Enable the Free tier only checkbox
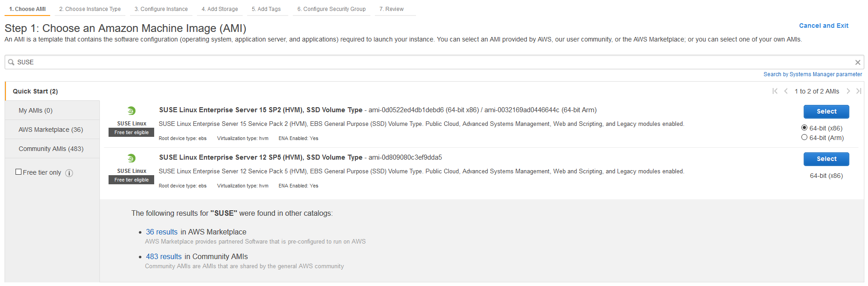The height and width of the screenshot is (286, 868). 19,172
